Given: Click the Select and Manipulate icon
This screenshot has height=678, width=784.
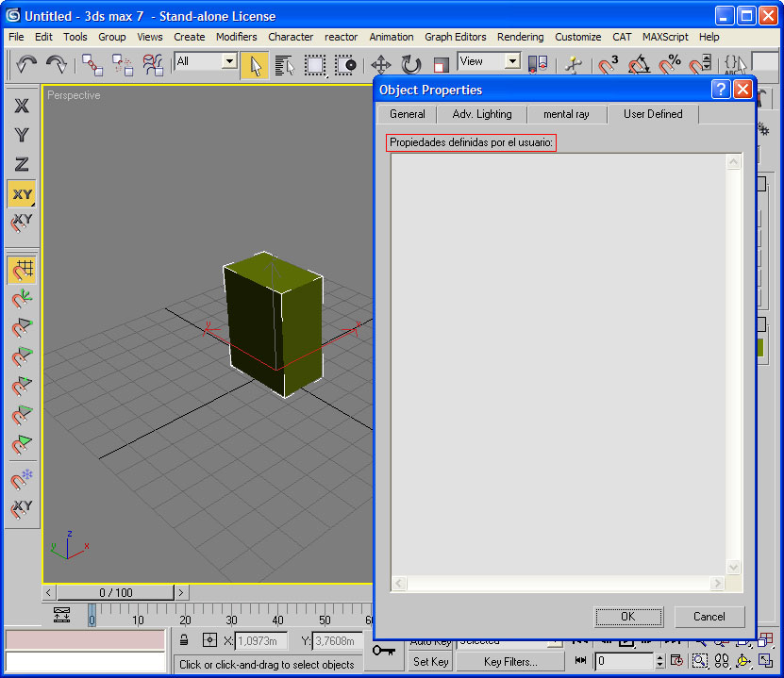Looking at the screenshot, I should click(x=574, y=65).
